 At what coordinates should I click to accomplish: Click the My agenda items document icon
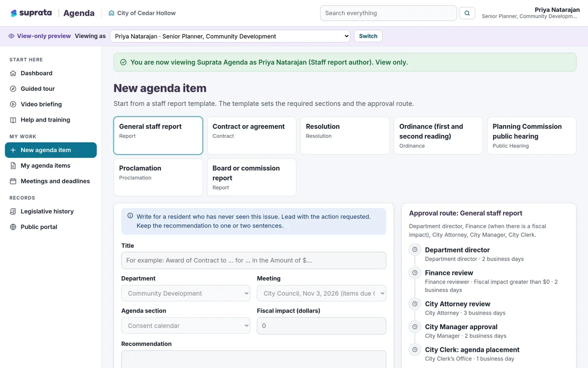pyautogui.click(x=13, y=166)
